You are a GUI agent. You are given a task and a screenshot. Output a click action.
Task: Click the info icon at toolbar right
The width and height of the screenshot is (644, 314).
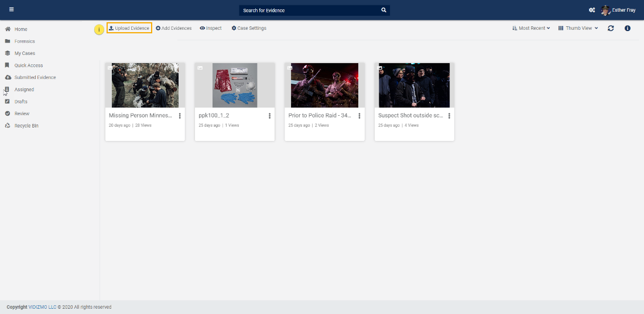pyautogui.click(x=628, y=28)
